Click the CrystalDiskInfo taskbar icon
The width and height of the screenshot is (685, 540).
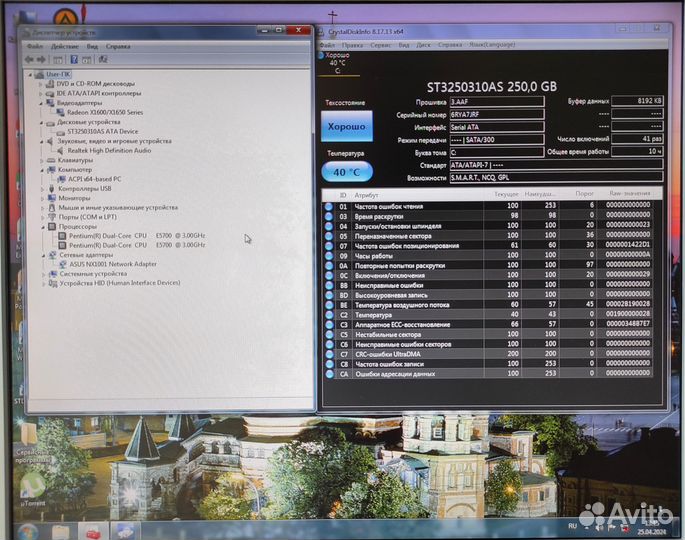(125, 532)
